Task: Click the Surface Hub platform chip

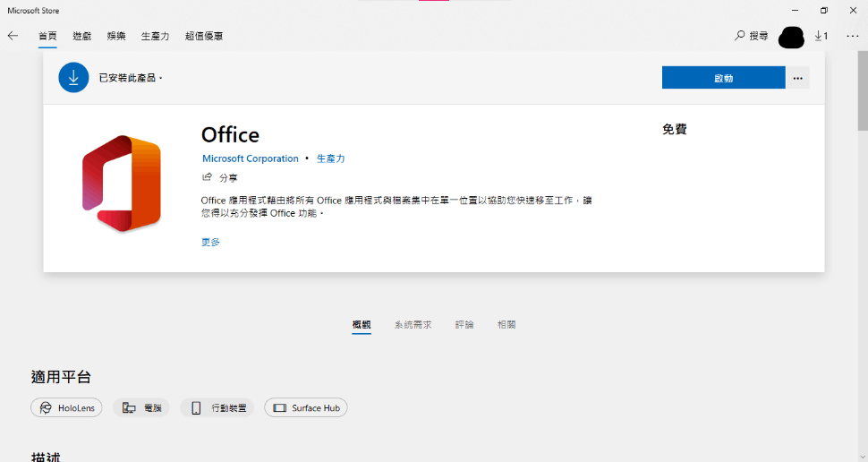Action: [306, 407]
